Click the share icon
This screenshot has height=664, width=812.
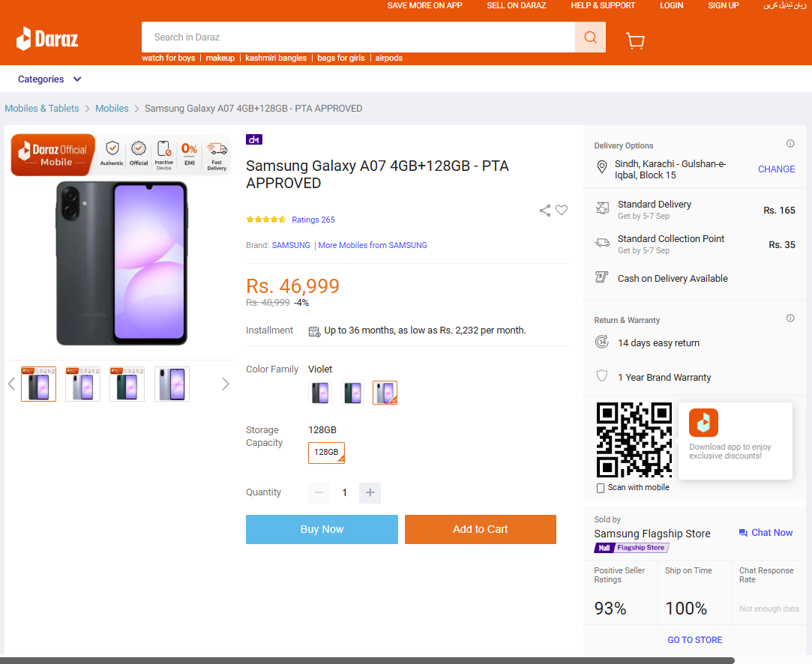click(x=545, y=210)
